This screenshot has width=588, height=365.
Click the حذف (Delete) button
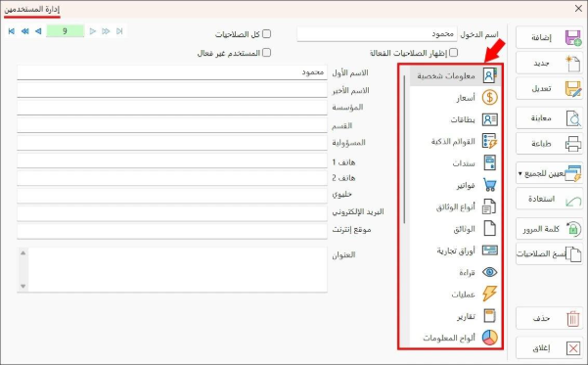point(549,318)
